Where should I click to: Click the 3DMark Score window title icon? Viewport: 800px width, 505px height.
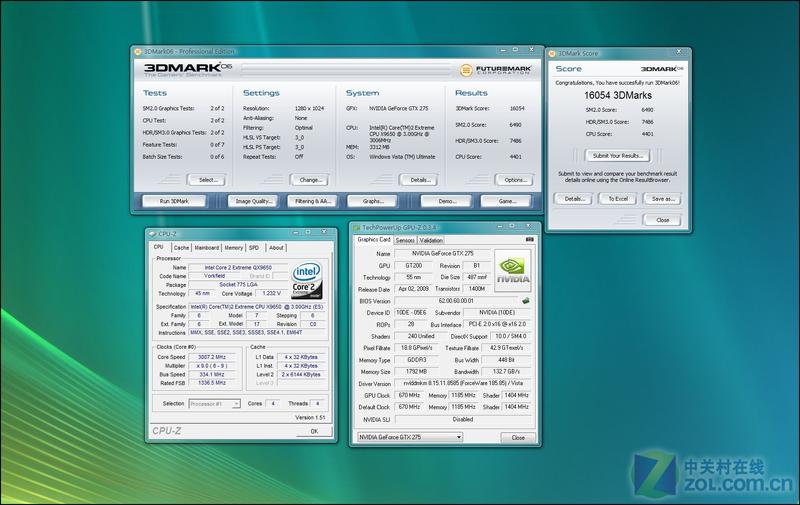click(x=552, y=54)
